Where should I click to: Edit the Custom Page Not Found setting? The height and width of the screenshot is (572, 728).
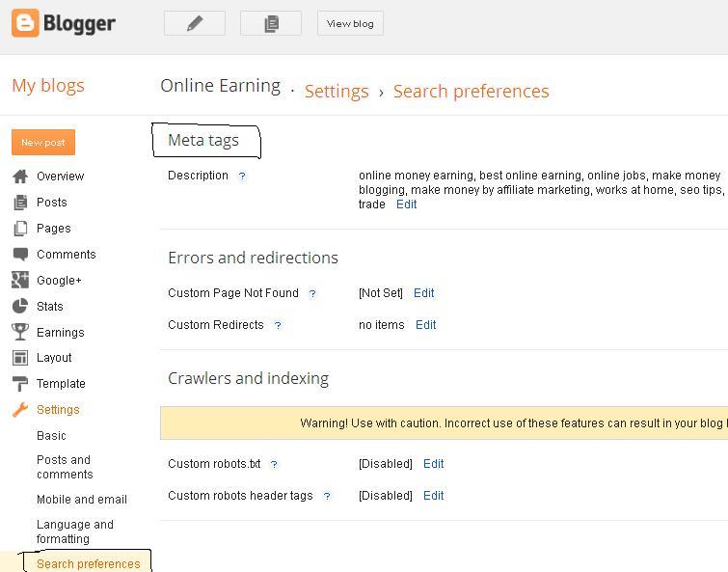point(424,293)
